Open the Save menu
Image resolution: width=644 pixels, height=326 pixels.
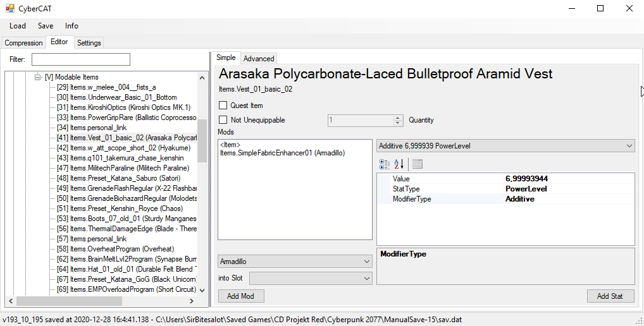point(46,26)
